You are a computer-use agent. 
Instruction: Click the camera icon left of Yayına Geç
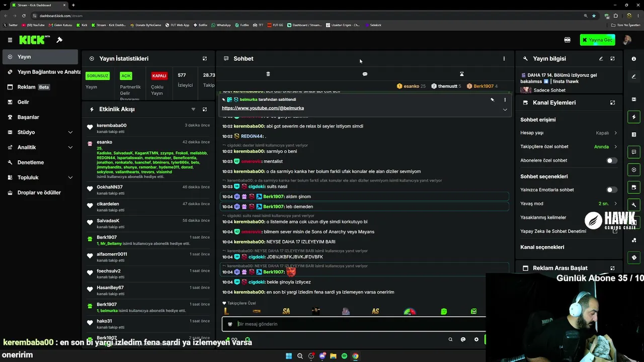[568, 40]
